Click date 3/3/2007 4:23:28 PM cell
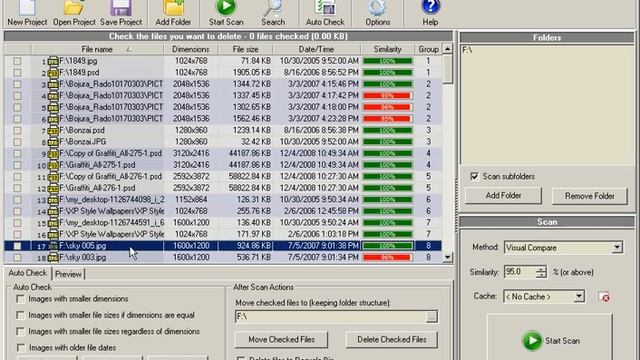This screenshot has height=360, width=640. click(x=316, y=119)
